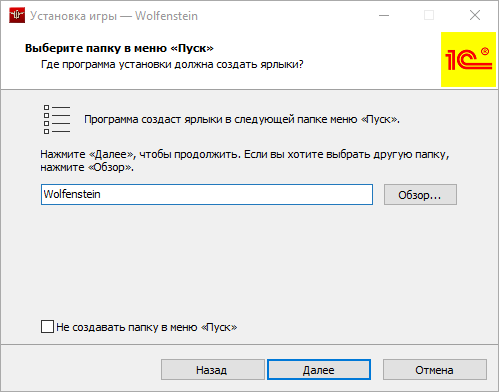
Task: Click the «Программа создаст ярлыки» description text
Action: click(x=242, y=119)
